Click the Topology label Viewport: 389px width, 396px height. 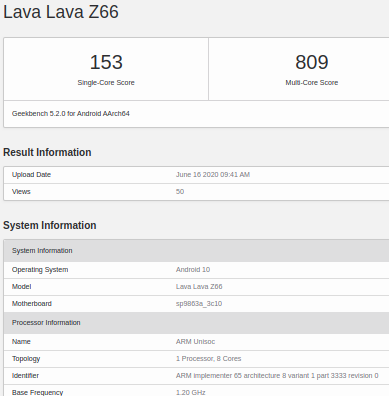tap(26, 359)
